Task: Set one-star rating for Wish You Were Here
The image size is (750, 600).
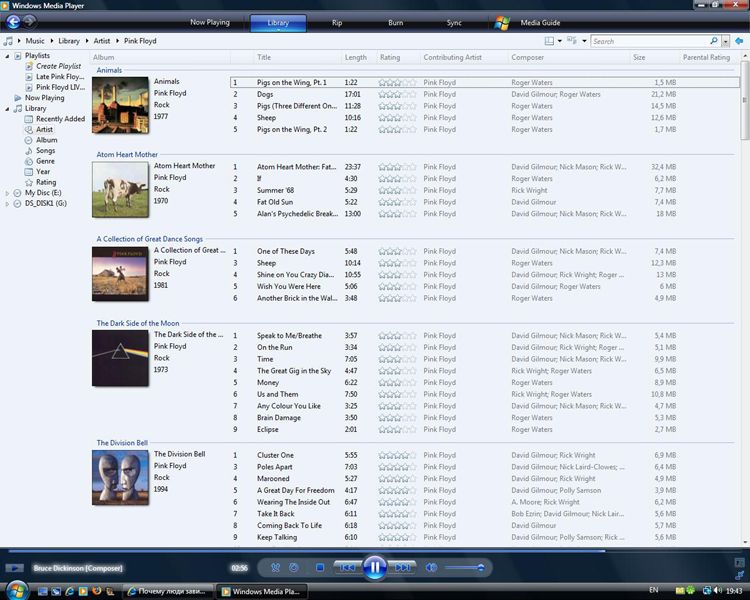Action: coord(382,286)
